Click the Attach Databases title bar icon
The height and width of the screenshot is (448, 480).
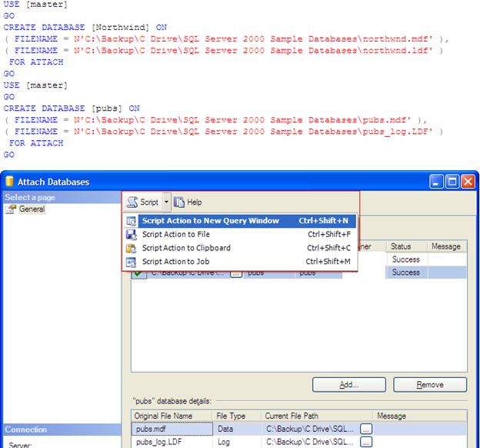[x=9, y=182]
